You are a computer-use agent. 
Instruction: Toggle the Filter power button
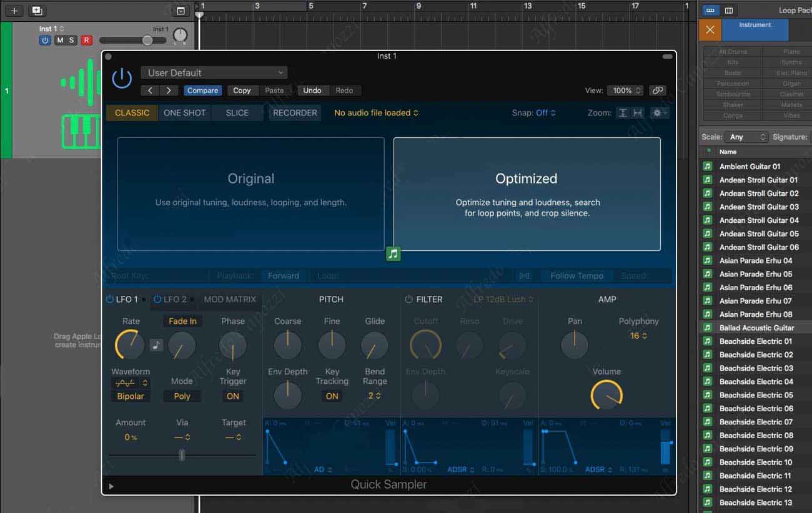pyautogui.click(x=408, y=300)
